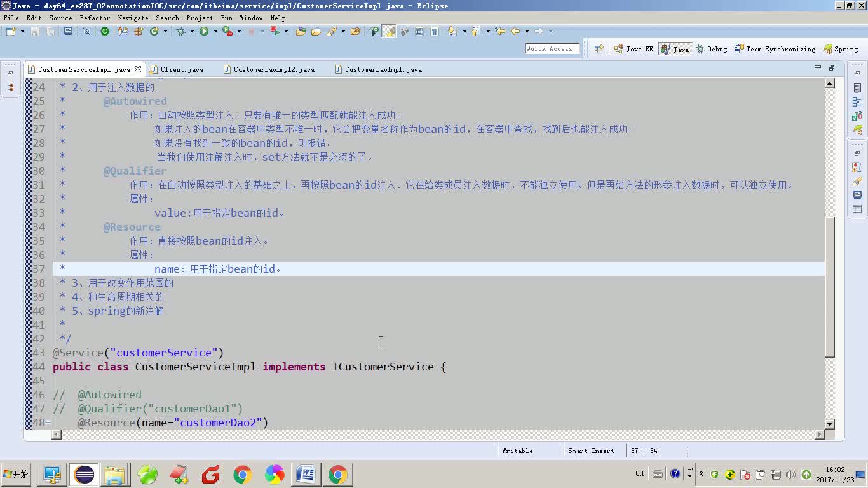Maximize the editor area
This screenshot has width=868, height=488.
tap(832, 67)
